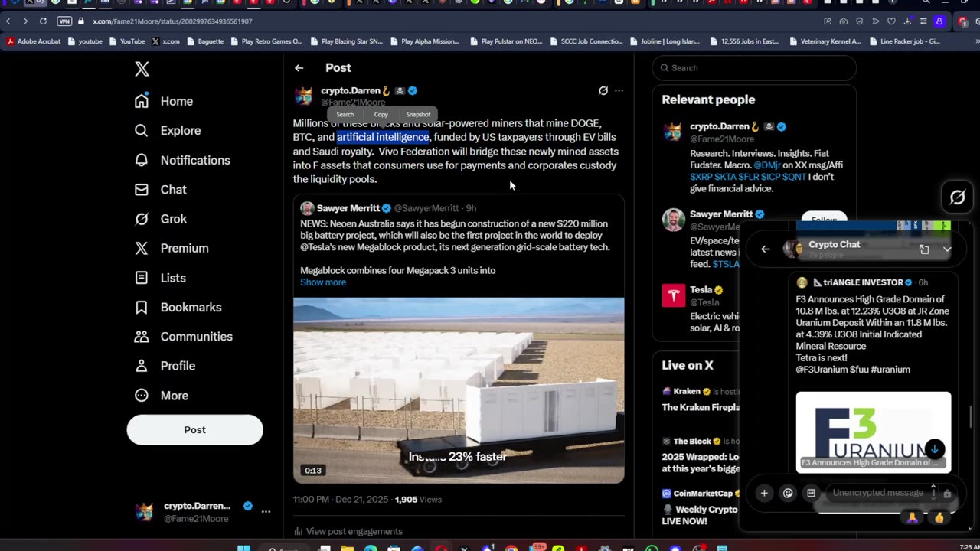Screen dimensions: 980x551
Task: Choose Search in the selection popup
Action: coord(345,114)
